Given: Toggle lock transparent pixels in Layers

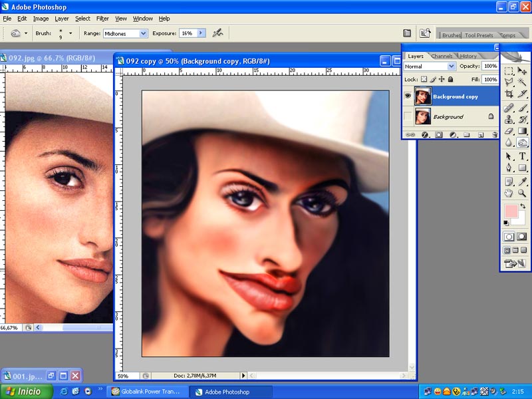Looking at the screenshot, I should [424, 79].
